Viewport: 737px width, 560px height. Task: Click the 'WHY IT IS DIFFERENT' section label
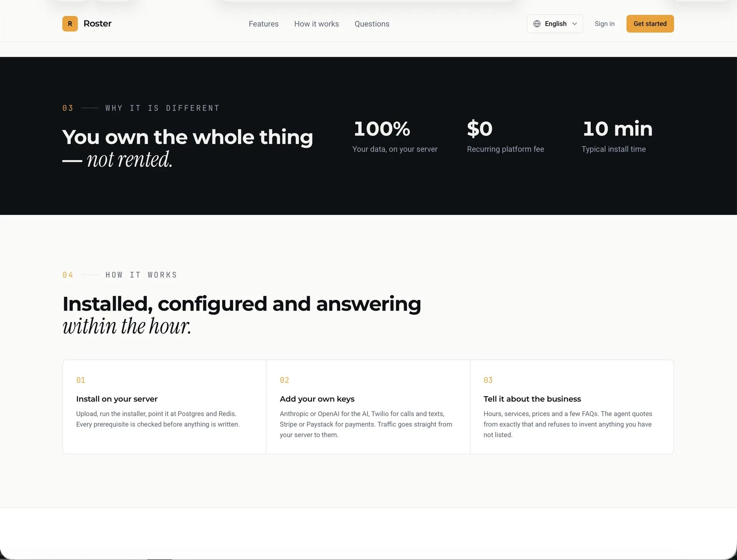[162, 108]
